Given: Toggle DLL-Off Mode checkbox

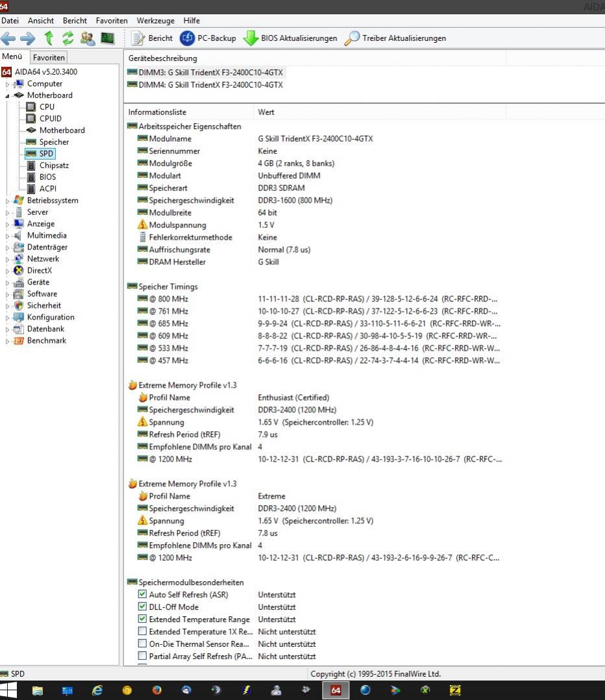Looking at the screenshot, I should pyautogui.click(x=142, y=606).
